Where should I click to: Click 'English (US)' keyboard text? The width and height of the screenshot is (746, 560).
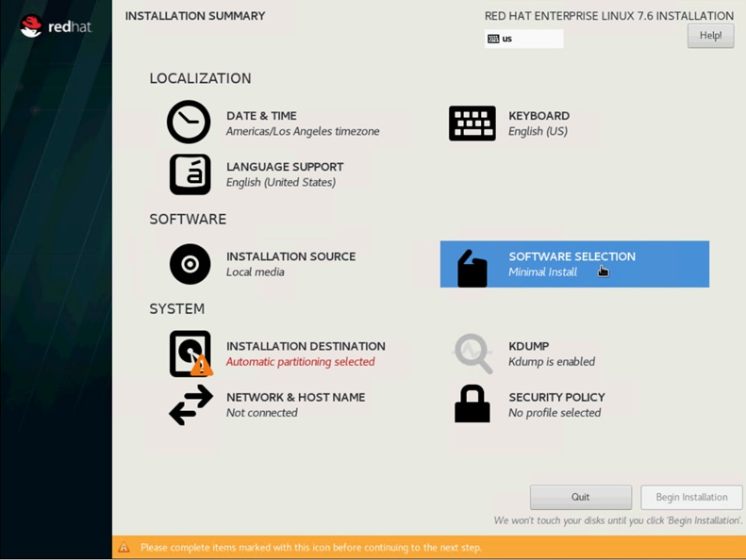(538, 131)
